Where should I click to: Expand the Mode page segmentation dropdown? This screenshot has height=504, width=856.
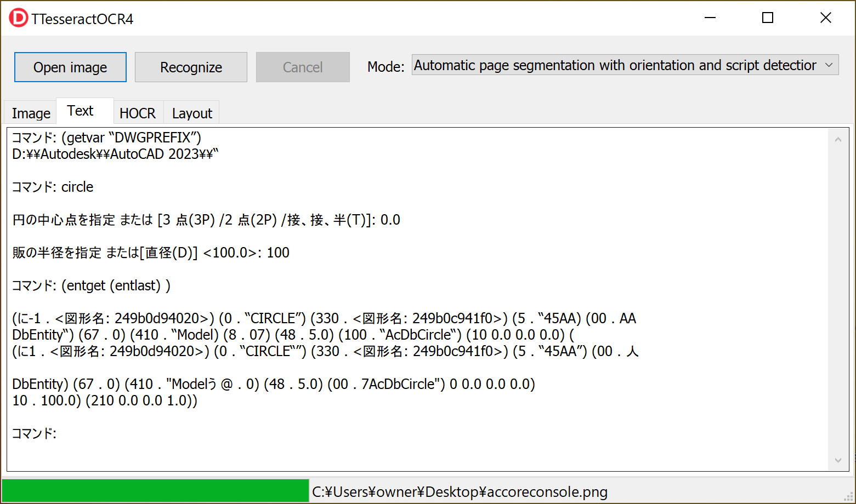click(625, 66)
